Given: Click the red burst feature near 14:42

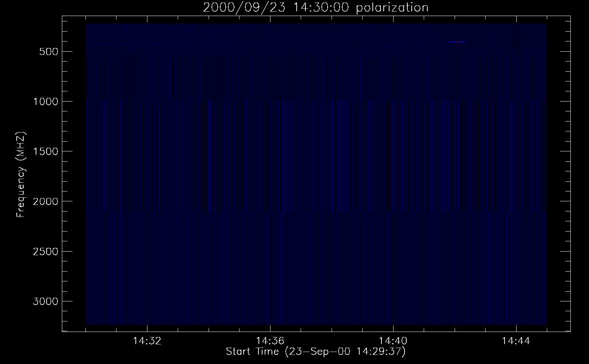Looking at the screenshot, I should 457,42.
